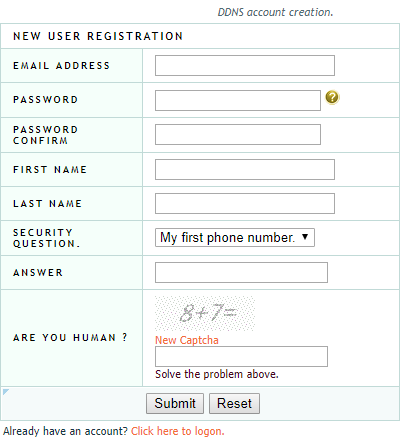Click the 8+7 captcha image

pyautogui.click(x=205, y=313)
